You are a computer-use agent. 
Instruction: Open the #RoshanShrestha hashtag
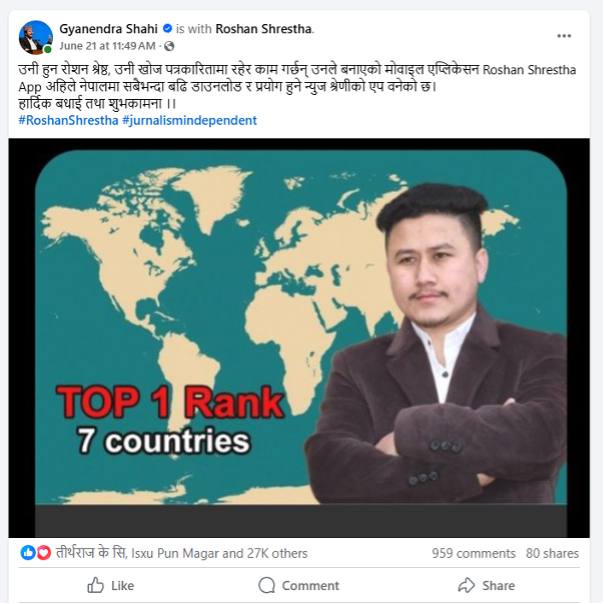pyautogui.click(x=68, y=121)
